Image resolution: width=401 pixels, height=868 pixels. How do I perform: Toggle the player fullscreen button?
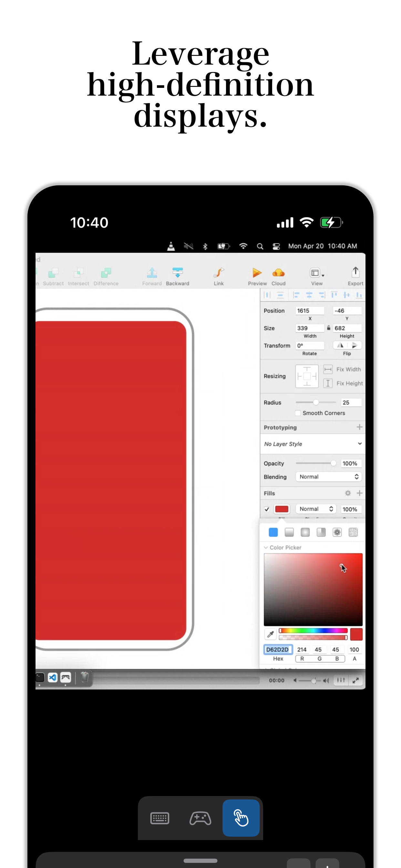356,680
